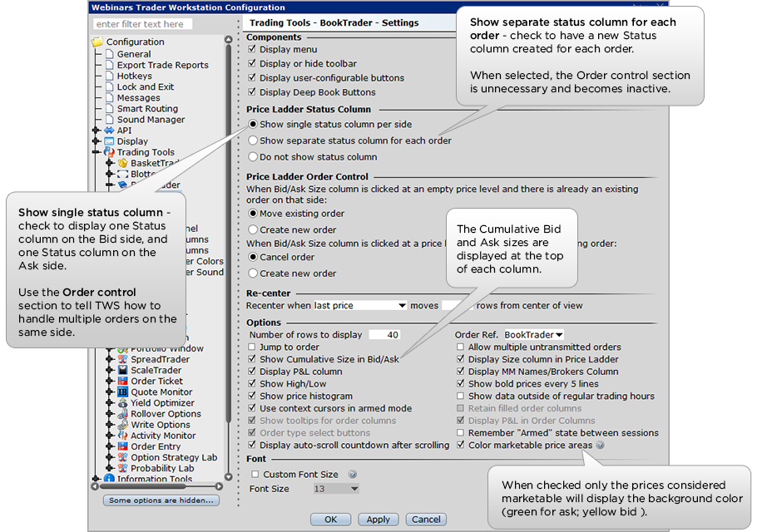Click the page icon beside Hotkeys
757x532 pixels.
click(x=109, y=76)
